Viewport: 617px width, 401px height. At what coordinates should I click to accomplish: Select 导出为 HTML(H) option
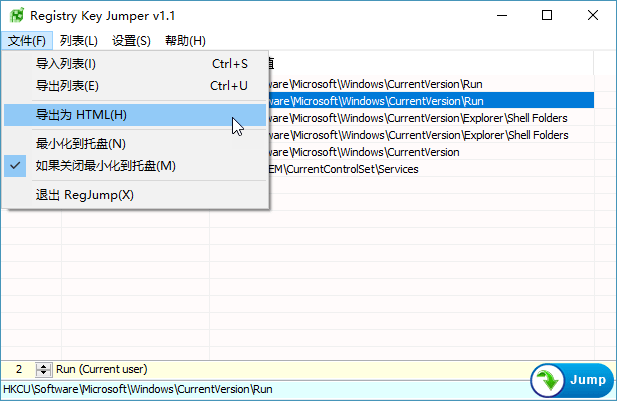point(81,115)
